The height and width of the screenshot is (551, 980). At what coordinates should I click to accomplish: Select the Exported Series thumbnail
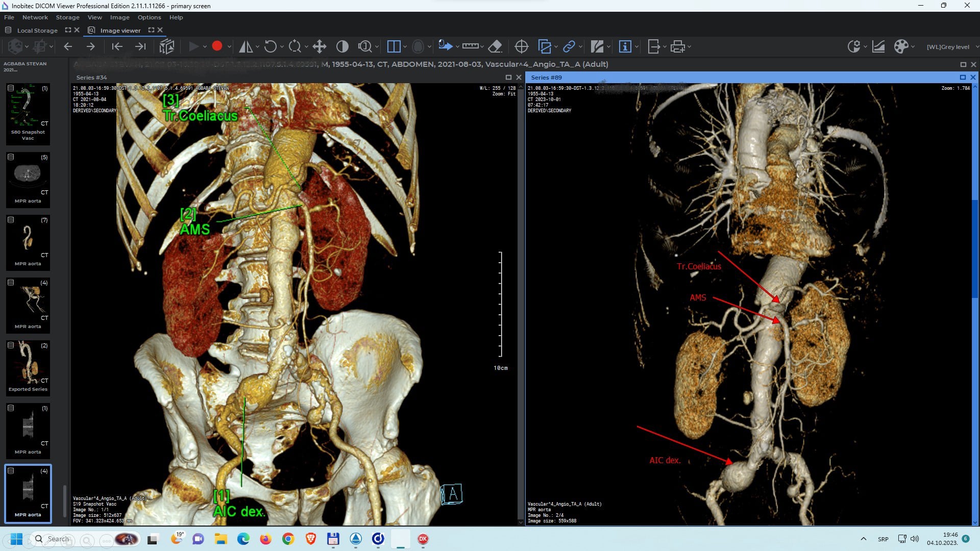click(x=28, y=367)
